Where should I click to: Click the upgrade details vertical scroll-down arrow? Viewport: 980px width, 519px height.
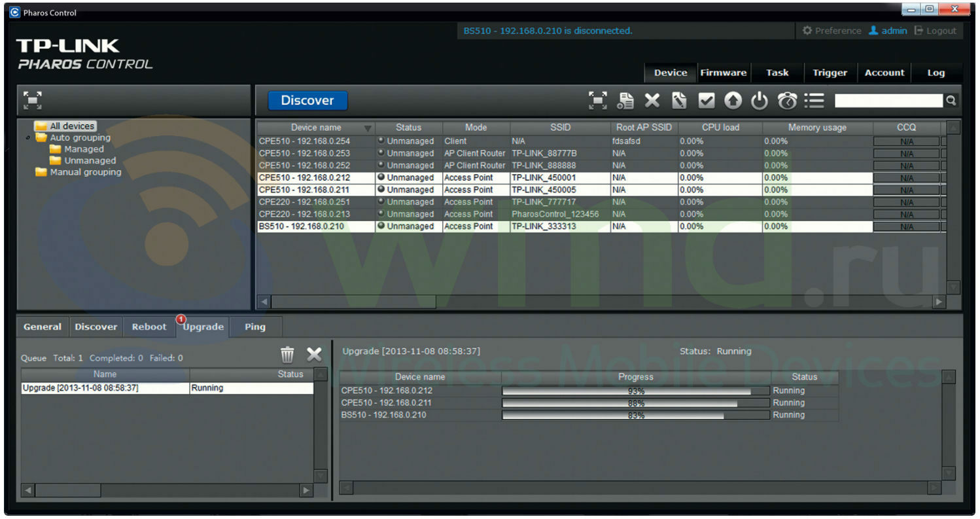tap(949, 473)
